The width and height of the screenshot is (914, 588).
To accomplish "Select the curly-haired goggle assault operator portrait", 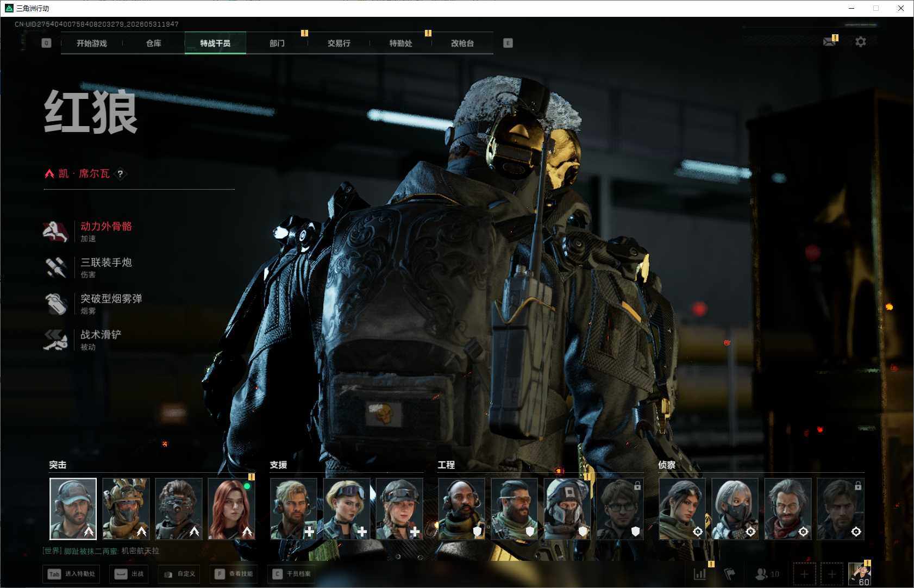I will (x=178, y=509).
